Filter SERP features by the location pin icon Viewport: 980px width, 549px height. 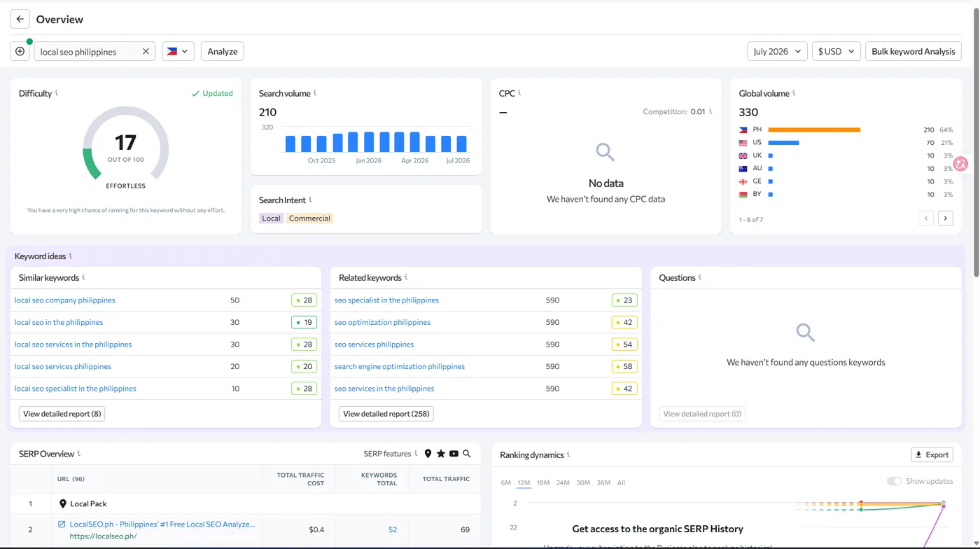[x=428, y=454]
